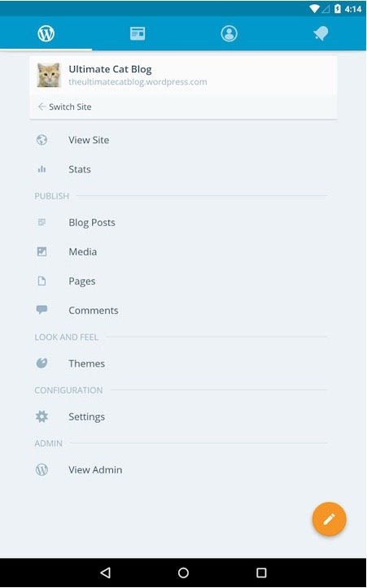Open the WordPress My Site tab

point(46,33)
